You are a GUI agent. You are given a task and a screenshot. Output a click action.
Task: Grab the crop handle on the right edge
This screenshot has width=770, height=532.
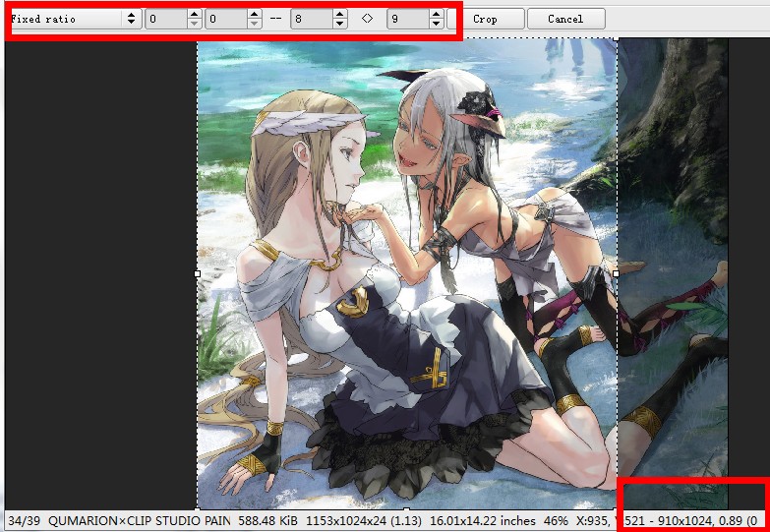tap(617, 273)
